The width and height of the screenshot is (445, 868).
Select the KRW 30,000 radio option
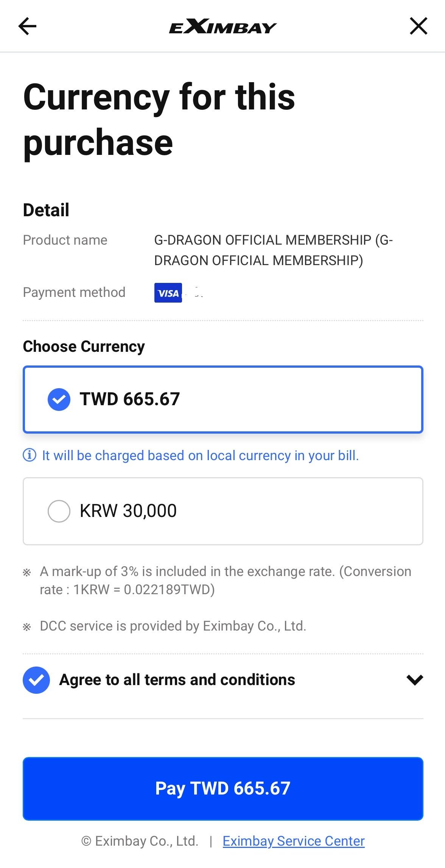point(59,511)
